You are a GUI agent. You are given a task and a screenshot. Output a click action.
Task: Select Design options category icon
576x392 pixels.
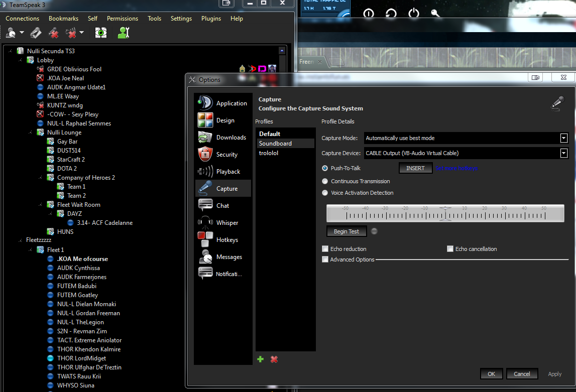(x=205, y=120)
